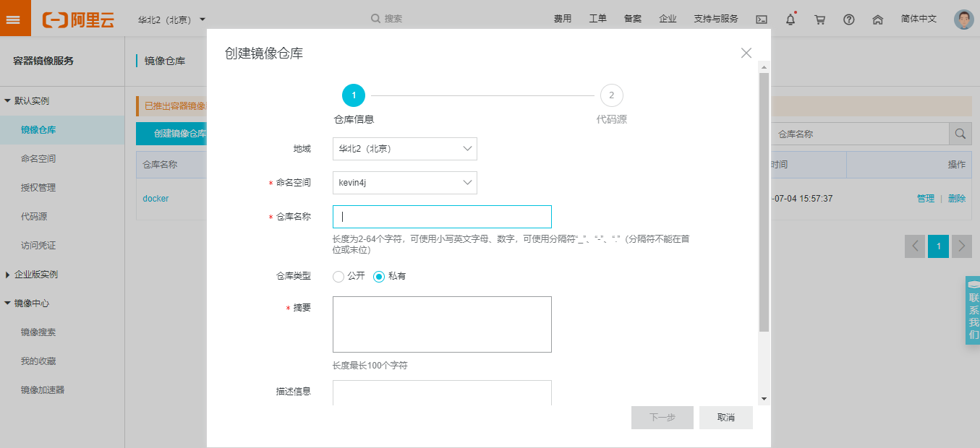This screenshot has height=448, width=980.
Task: Open the 地域 region dropdown
Action: point(404,149)
